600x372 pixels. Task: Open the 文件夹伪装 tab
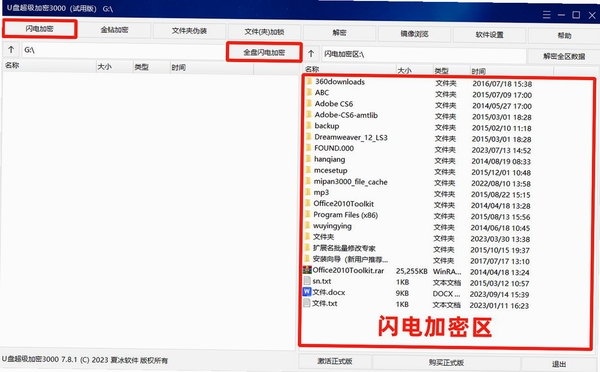(x=189, y=31)
